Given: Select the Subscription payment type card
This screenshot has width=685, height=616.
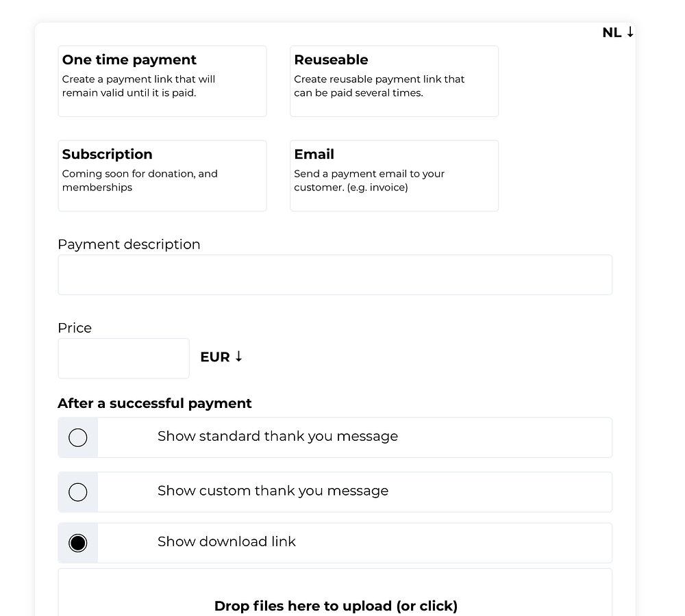Looking at the screenshot, I should [x=162, y=175].
